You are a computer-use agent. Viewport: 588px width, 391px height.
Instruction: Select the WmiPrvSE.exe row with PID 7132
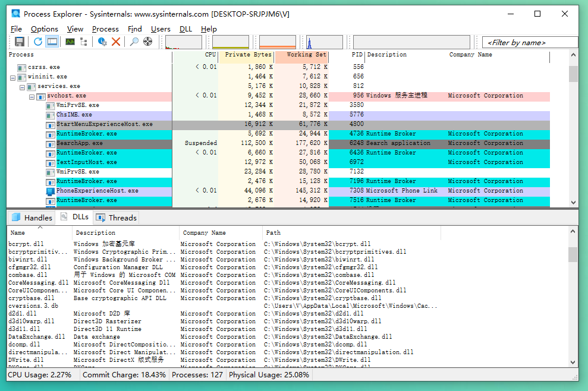click(x=278, y=172)
